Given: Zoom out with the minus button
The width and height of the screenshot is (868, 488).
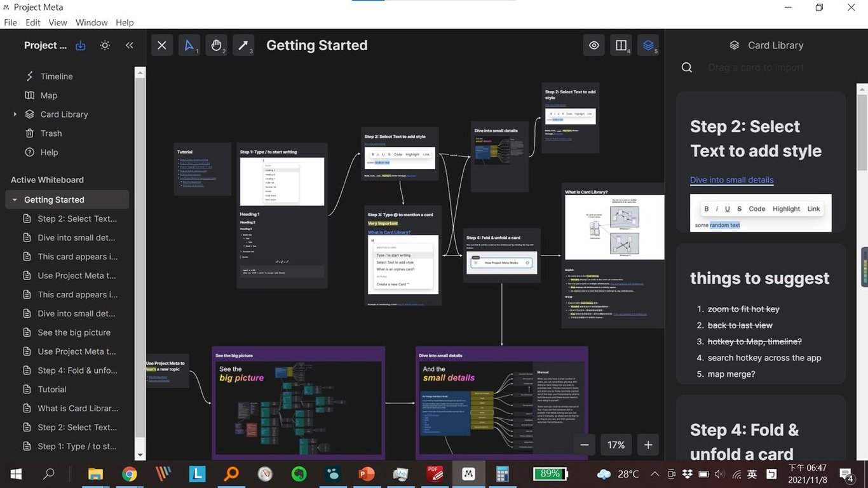Looking at the screenshot, I should [584, 445].
